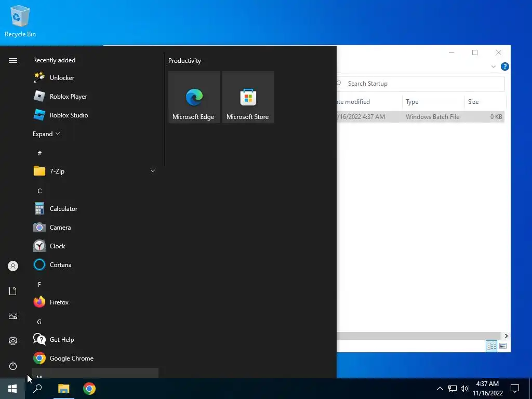Screen dimensions: 532x399
Task: Open Get Help app
Action: [x=95, y=339]
